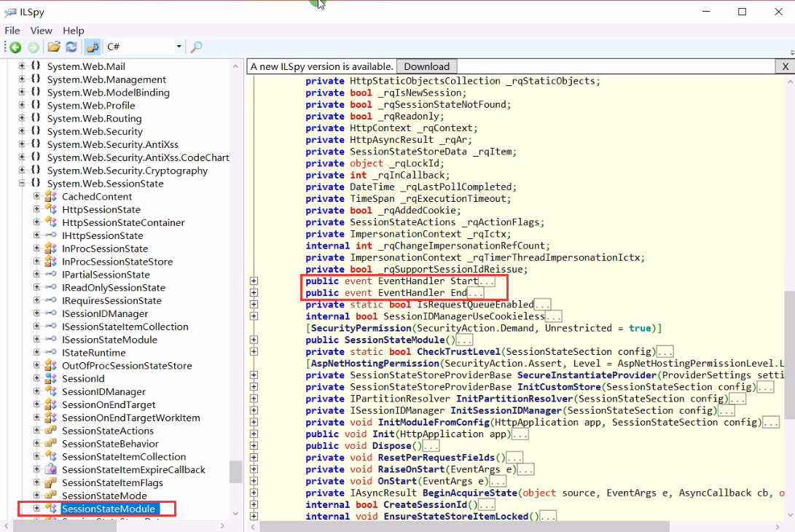This screenshot has width=795, height=532.
Task: Click the HttpSessionStateContainer class icon
Action: [50, 222]
